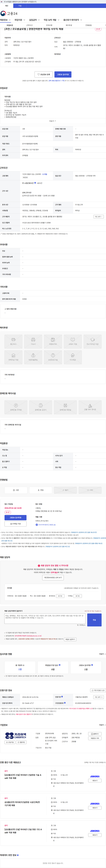Expand the job description with 더보기

click(x=53, y=121)
